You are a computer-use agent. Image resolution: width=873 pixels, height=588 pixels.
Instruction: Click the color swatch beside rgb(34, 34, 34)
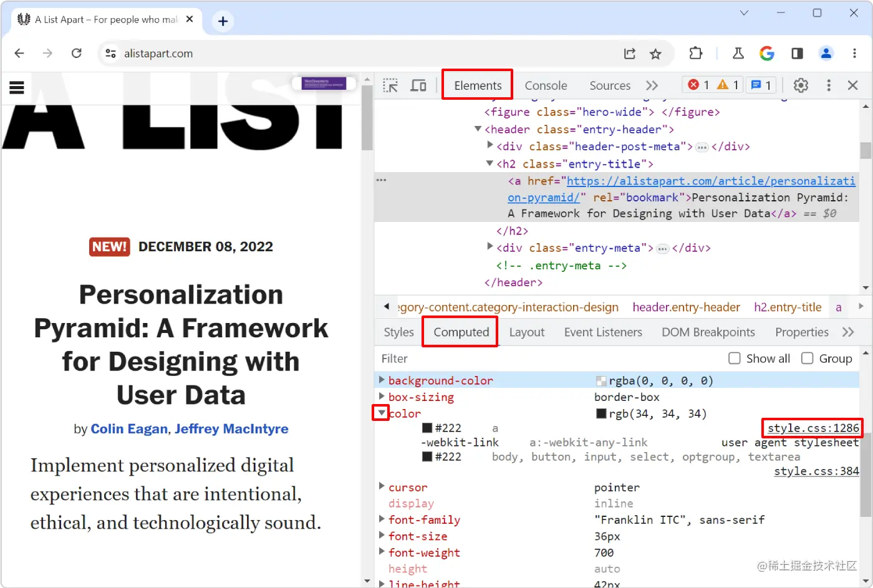point(601,413)
